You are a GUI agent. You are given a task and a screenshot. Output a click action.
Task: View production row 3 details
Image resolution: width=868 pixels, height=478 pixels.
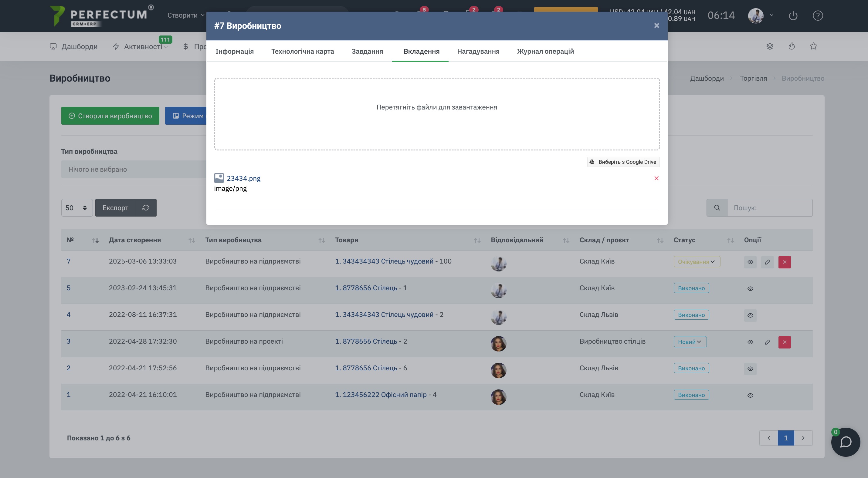(750, 342)
